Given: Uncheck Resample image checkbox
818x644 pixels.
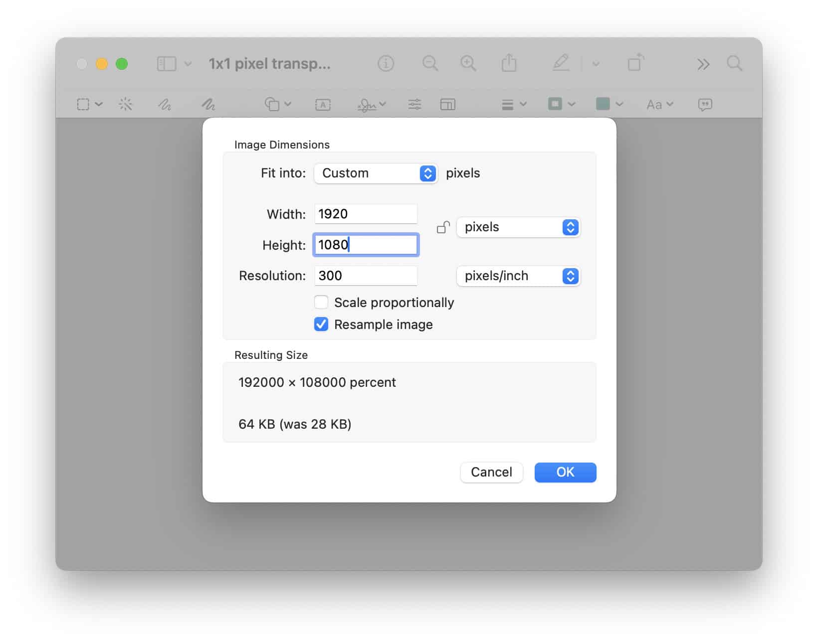Looking at the screenshot, I should [321, 324].
